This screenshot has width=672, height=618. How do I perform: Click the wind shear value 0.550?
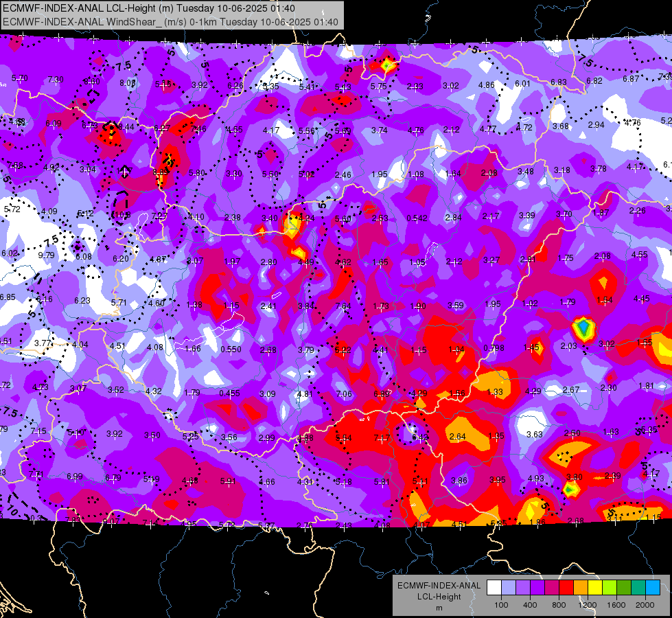click(231, 349)
